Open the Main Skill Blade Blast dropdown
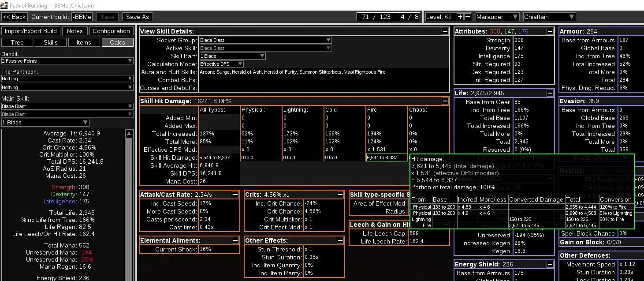The image size is (644, 281). (x=67, y=106)
